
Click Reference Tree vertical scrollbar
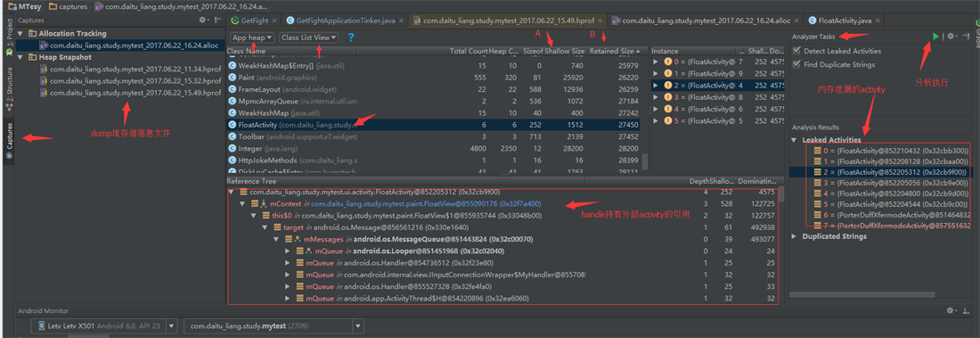[781, 194]
